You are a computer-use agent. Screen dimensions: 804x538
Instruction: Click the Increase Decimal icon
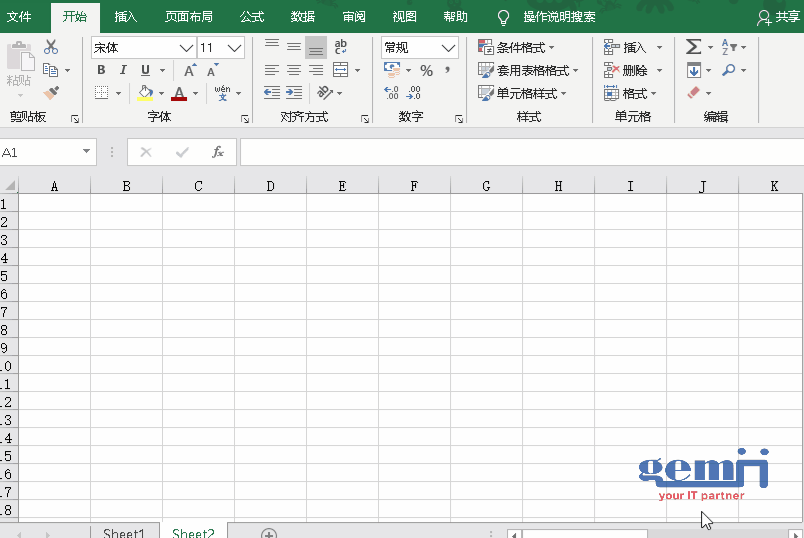(391, 93)
